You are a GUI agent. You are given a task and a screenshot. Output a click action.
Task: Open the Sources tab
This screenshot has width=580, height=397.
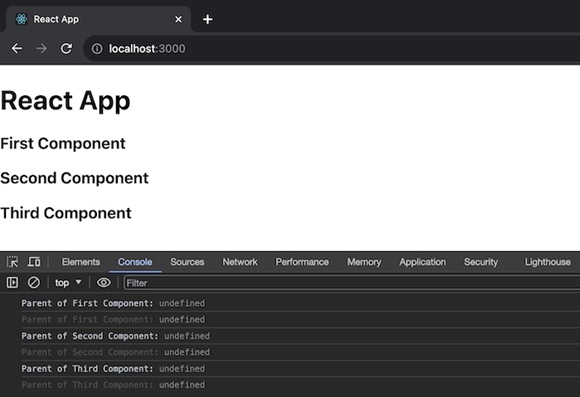tap(187, 262)
